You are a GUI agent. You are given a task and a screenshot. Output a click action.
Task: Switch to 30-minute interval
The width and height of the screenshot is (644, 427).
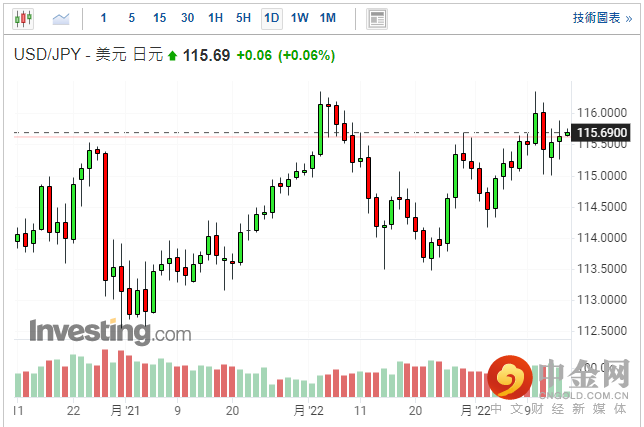pos(187,18)
